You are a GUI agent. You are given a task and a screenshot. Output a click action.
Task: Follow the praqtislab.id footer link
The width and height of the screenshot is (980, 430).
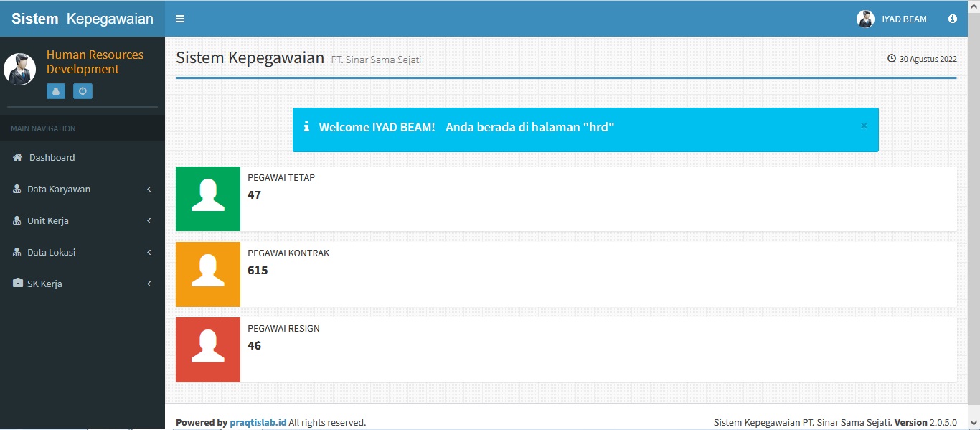tap(258, 422)
